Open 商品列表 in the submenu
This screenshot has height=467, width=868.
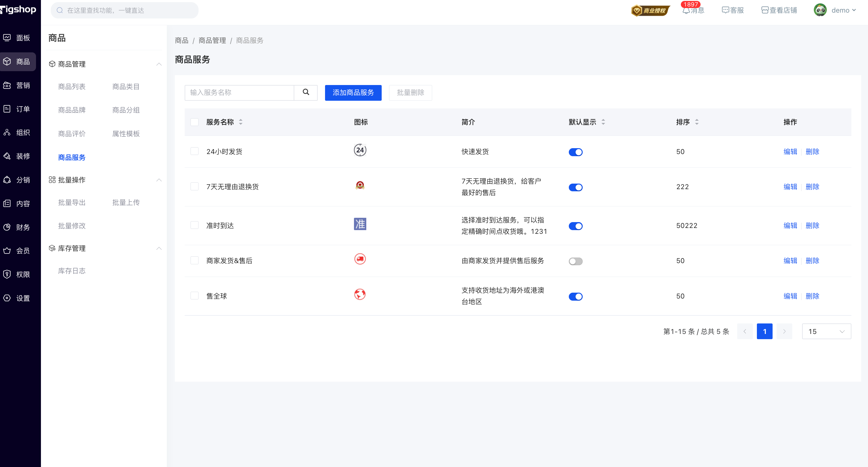point(72,87)
